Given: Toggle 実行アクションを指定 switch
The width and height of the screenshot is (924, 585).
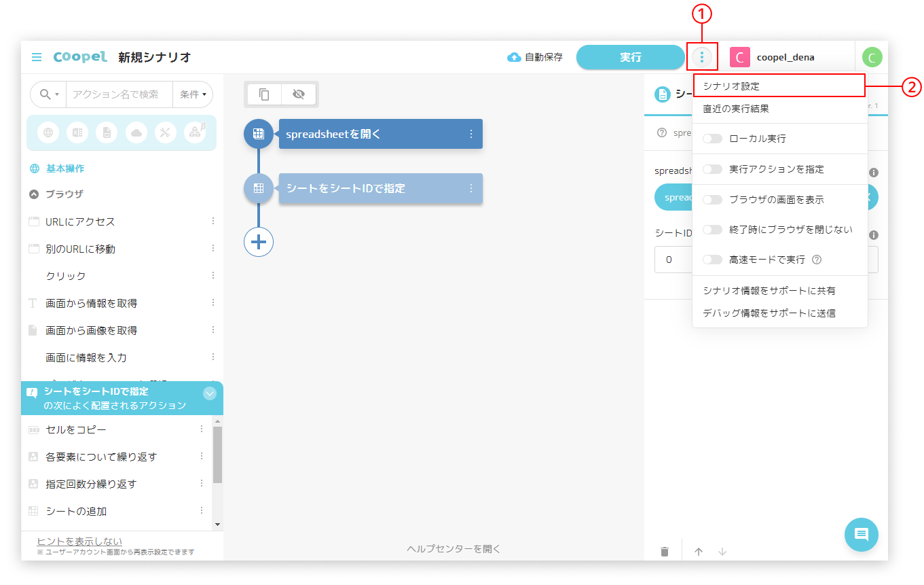Looking at the screenshot, I should pyautogui.click(x=712, y=169).
